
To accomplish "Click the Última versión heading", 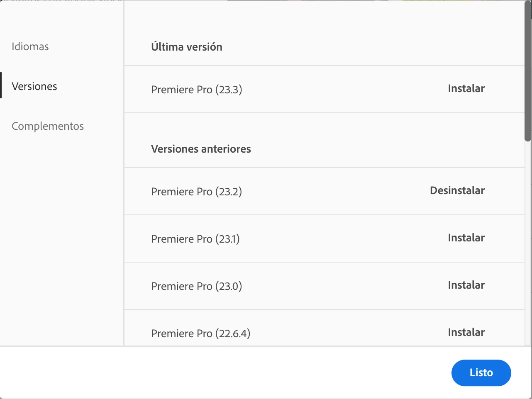I will tap(186, 47).
